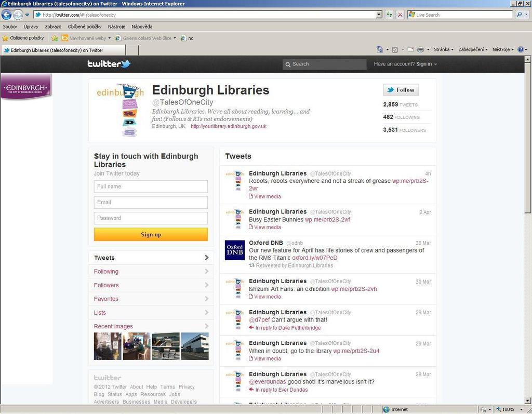Click the Read mail icon
Screen dimensions: 532x414
[x=410, y=49]
